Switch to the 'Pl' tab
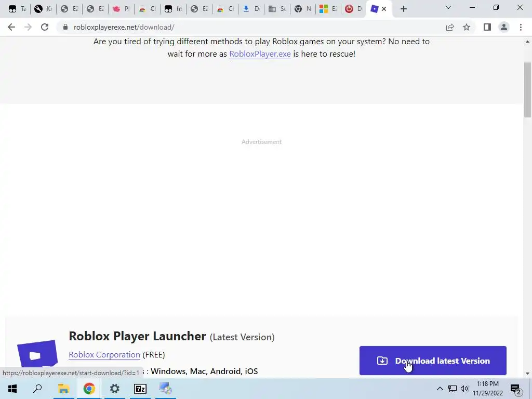This screenshot has height=399, width=532. click(x=122, y=9)
